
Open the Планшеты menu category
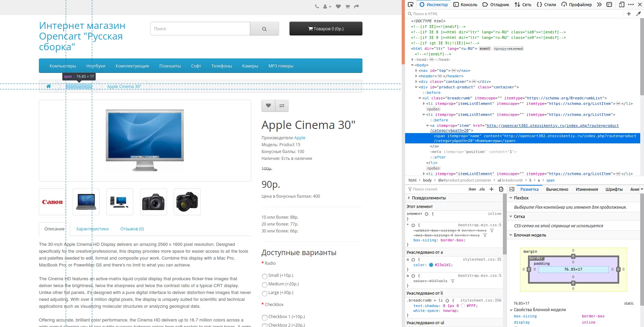(x=170, y=66)
